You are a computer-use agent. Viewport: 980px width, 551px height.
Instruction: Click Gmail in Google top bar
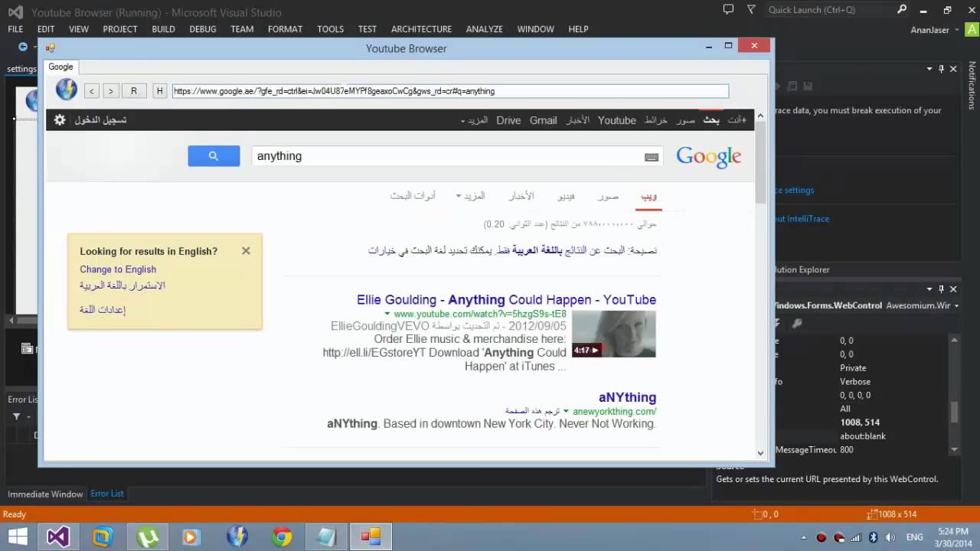(544, 120)
